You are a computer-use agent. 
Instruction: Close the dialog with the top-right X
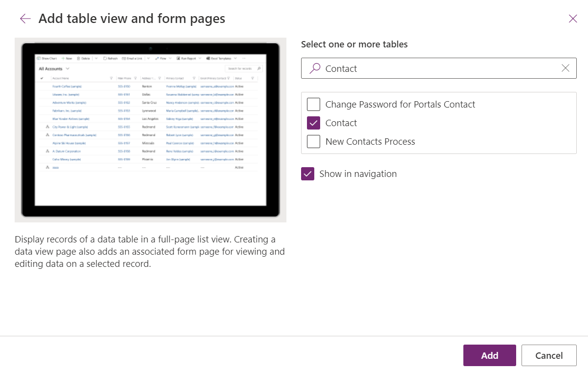point(573,19)
